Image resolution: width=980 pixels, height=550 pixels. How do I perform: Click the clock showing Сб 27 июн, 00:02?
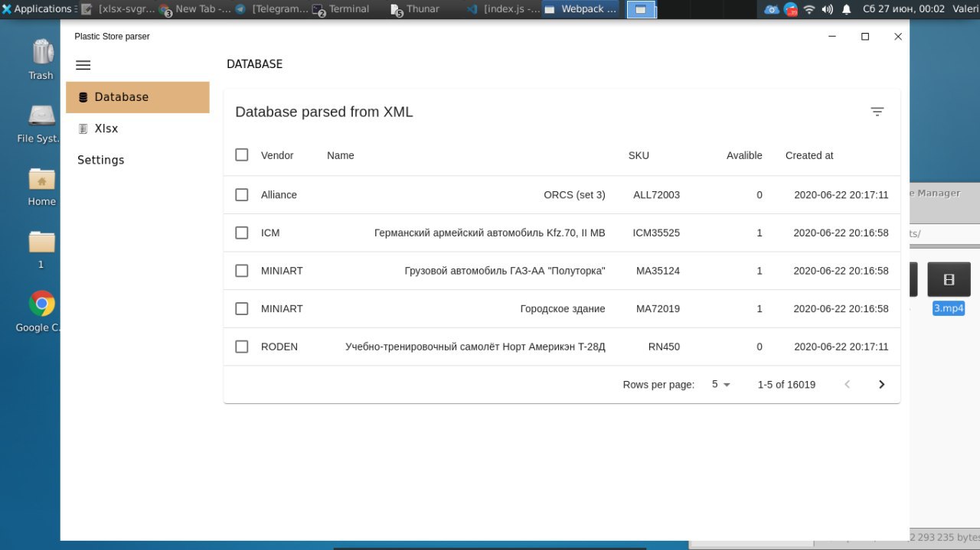(x=903, y=9)
